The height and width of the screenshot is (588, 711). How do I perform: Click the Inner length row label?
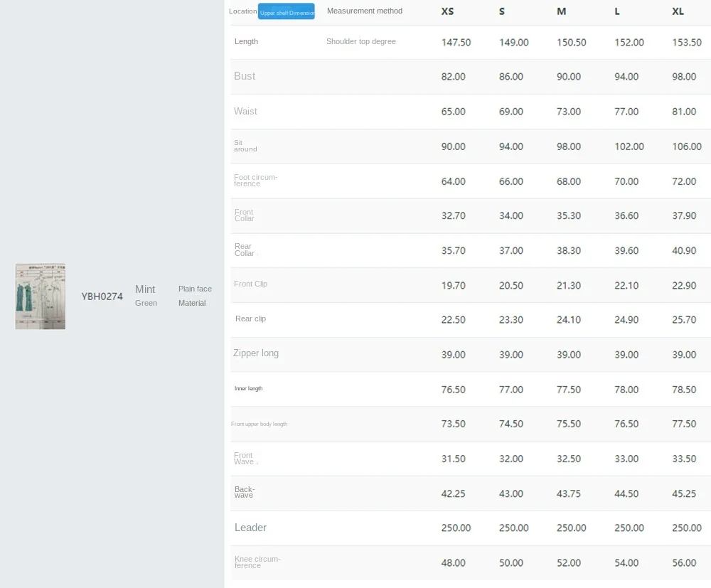pyautogui.click(x=248, y=388)
